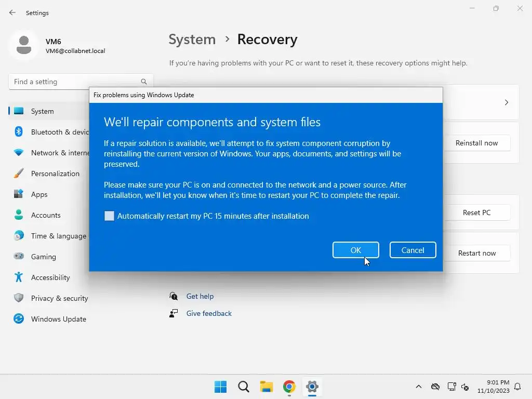Open the Give feedback link

click(x=209, y=313)
